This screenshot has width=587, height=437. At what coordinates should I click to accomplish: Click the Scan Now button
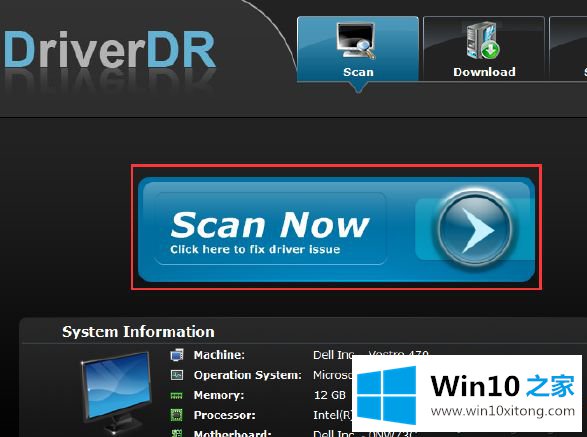336,229
